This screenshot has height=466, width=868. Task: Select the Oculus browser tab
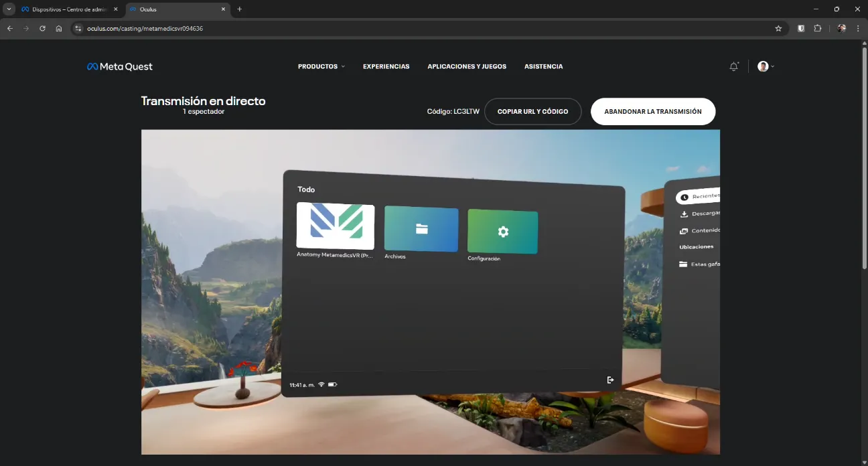click(x=177, y=9)
